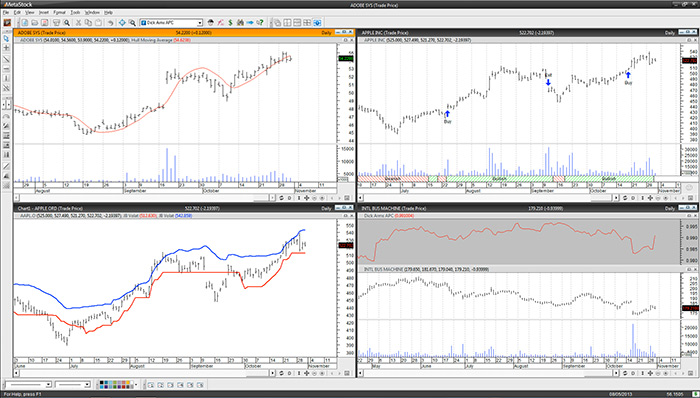Click the tile windows in columns icon
700x398 pixels.
point(288,22)
